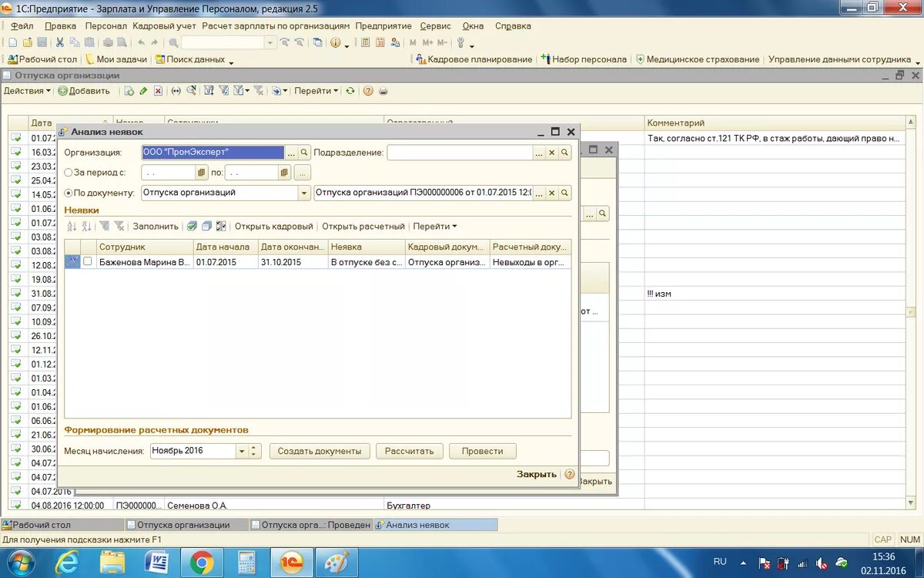
Task: Click the wrench tools icon in main toolbar
Action: click(x=461, y=42)
